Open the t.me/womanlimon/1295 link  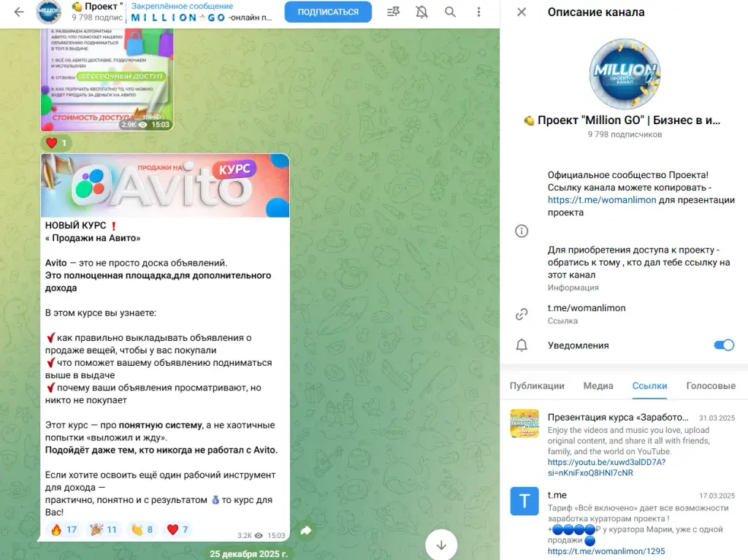click(x=606, y=551)
